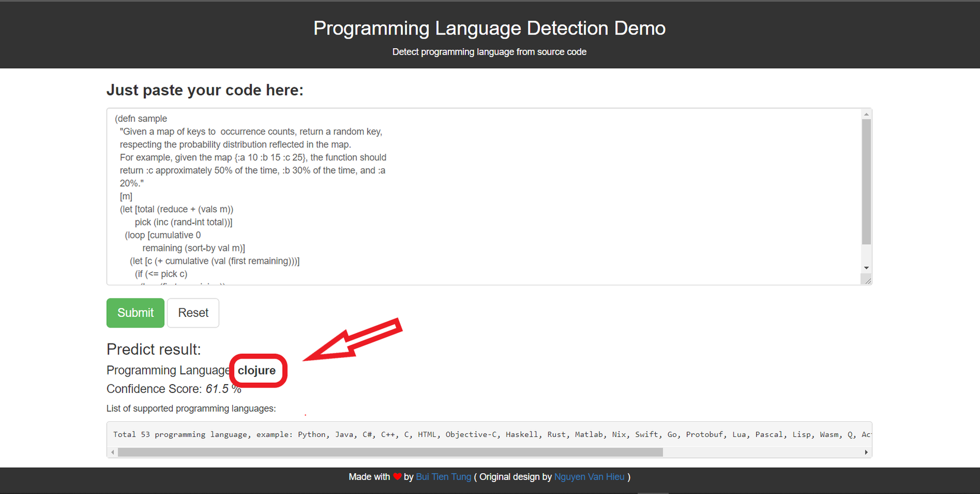Viewport: 980px width, 494px height.
Task: Click the "[m]" line in the code box
Action: pyautogui.click(x=126, y=196)
